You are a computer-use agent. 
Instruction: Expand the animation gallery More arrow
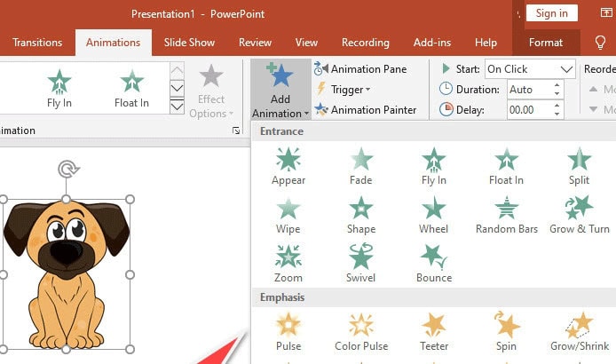click(x=177, y=107)
